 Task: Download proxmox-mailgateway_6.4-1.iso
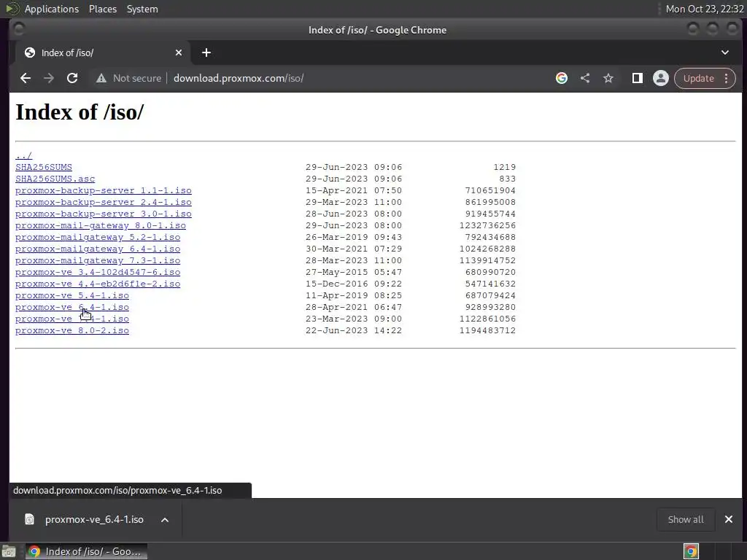[98, 249]
